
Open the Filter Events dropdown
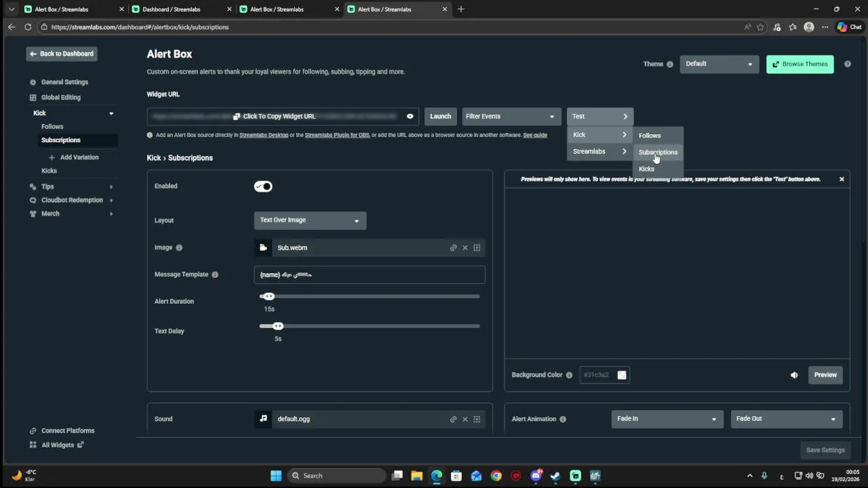pyautogui.click(x=511, y=117)
